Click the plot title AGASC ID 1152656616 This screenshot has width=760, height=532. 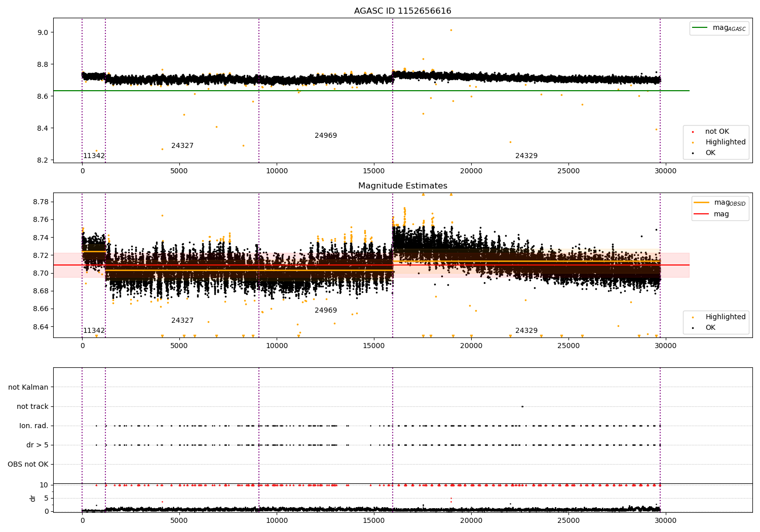pos(402,11)
